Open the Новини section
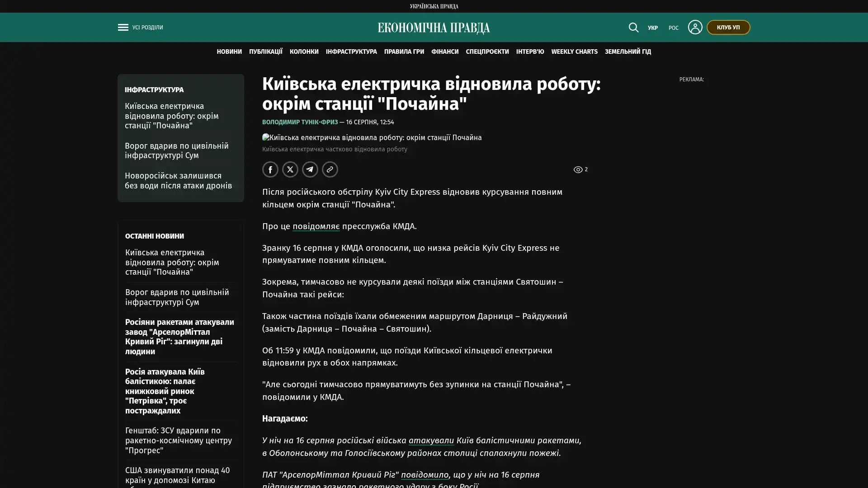Viewport: 868px width, 488px height. pyautogui.click(x=229, y=52)
